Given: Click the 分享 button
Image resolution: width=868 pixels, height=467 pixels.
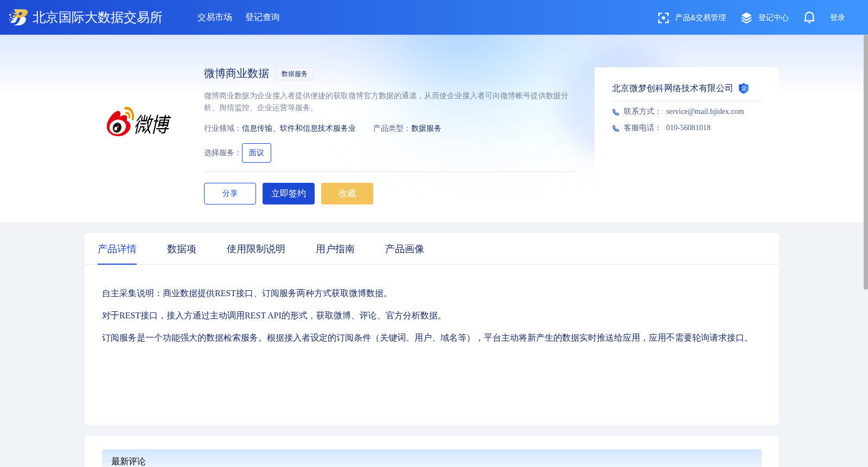Looking at the screenshot, I should [x=230, y=194].
